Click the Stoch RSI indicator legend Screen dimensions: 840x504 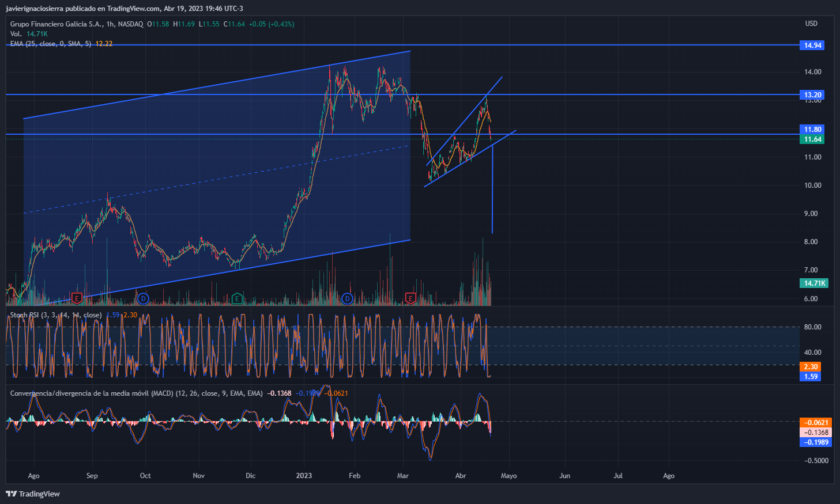coord(55,315)
